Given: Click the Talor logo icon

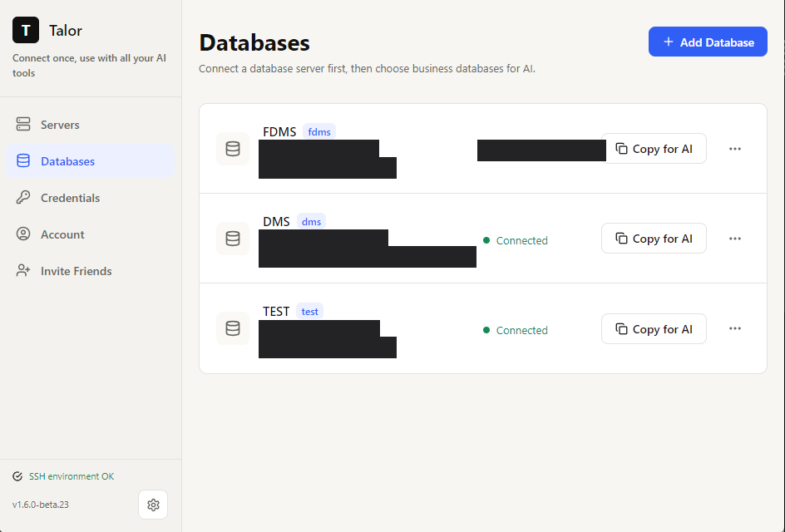Looking at the screenshot, I should click(26, 30).
